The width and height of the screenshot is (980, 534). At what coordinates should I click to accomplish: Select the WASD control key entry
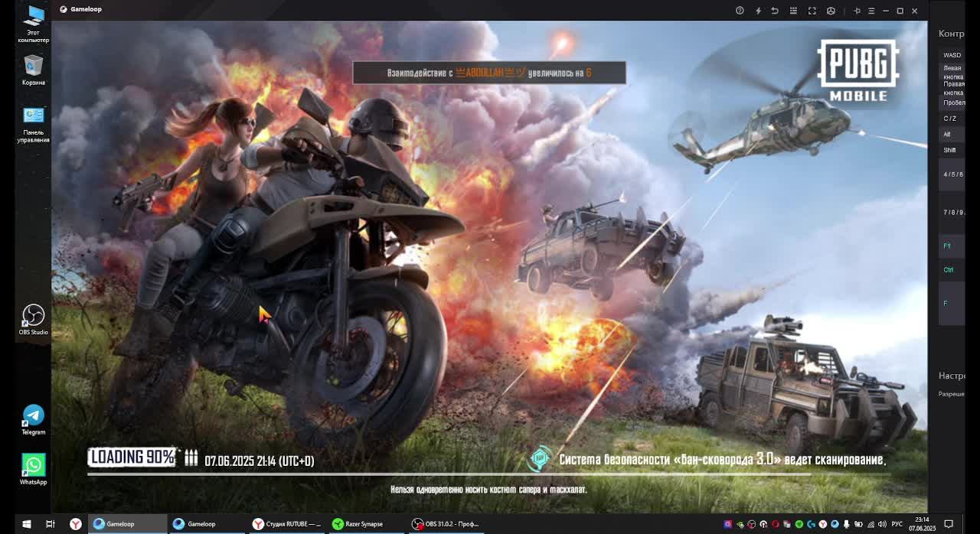[x=952, y=55]
